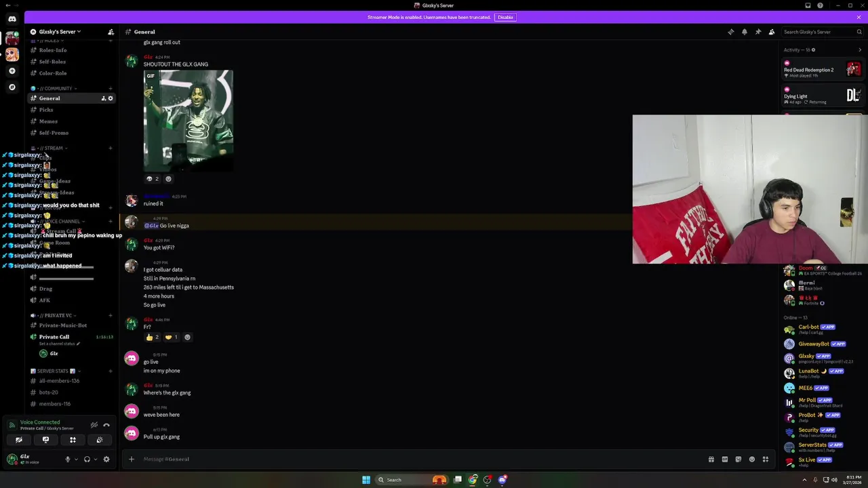Open Carl-bot member profile

pos(823,329)
